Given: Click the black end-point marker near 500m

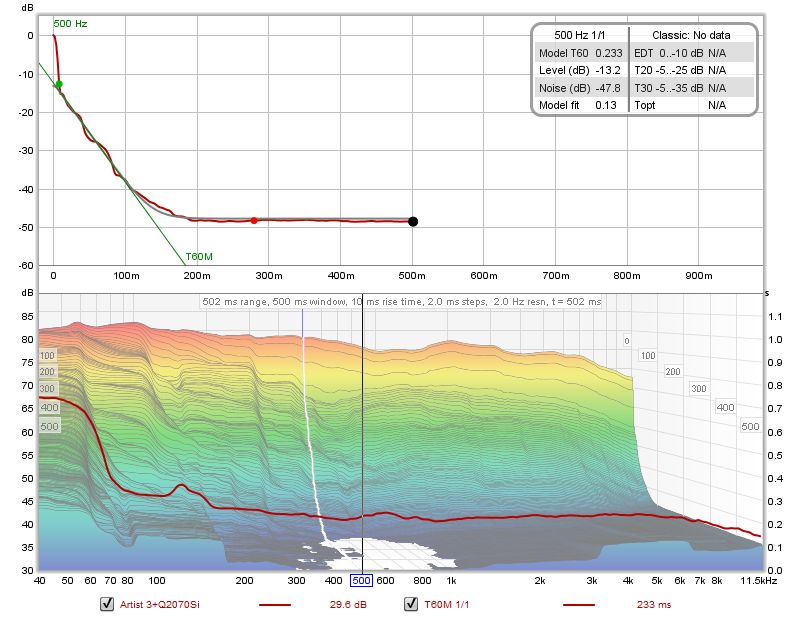Looking at the screenshot, I should (413, 222).
